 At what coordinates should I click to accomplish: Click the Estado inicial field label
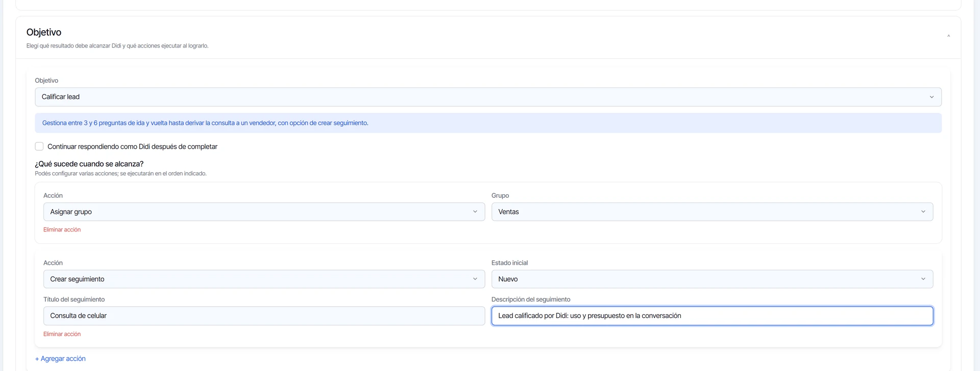pos(509,263)
